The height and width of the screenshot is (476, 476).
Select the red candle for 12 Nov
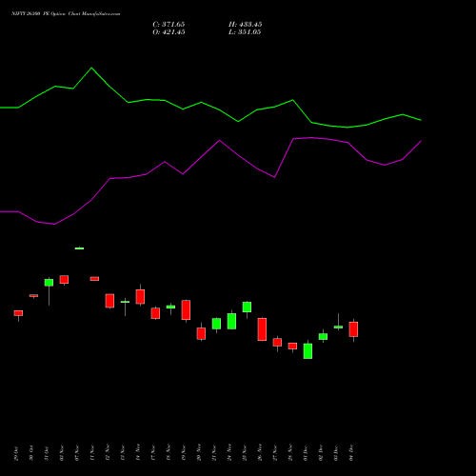click(x=109, y=301)
